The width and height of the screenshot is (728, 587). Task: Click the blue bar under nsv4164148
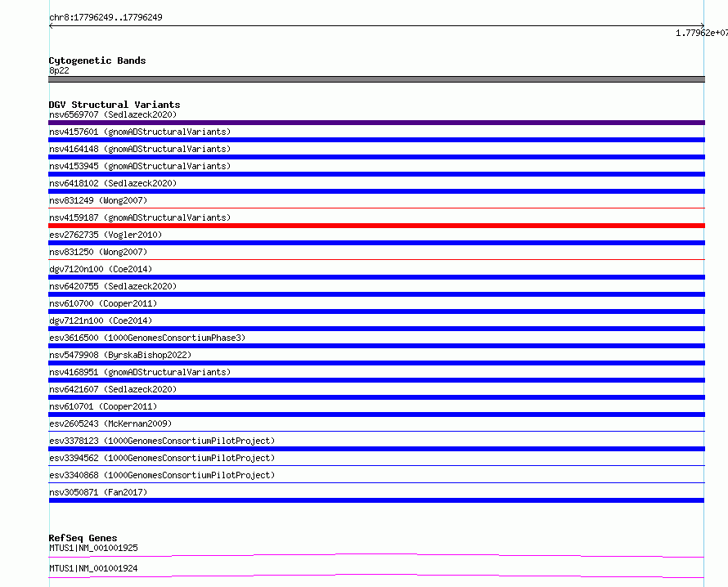pyautogui.click(x=376, y=157)
